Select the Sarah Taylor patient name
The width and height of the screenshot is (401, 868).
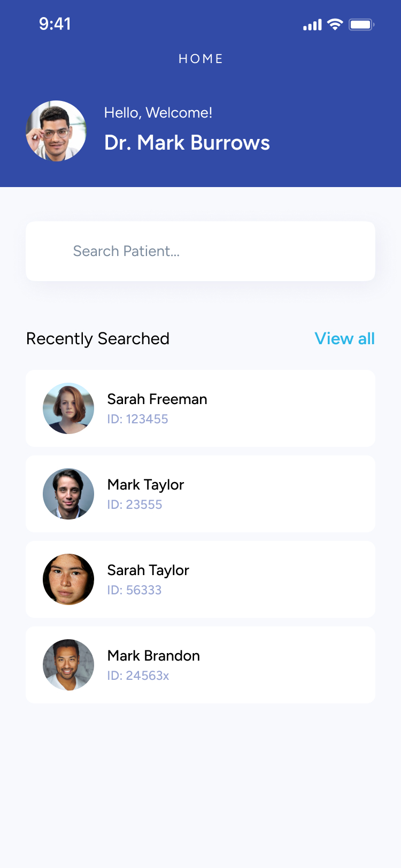tap(148, 570)
